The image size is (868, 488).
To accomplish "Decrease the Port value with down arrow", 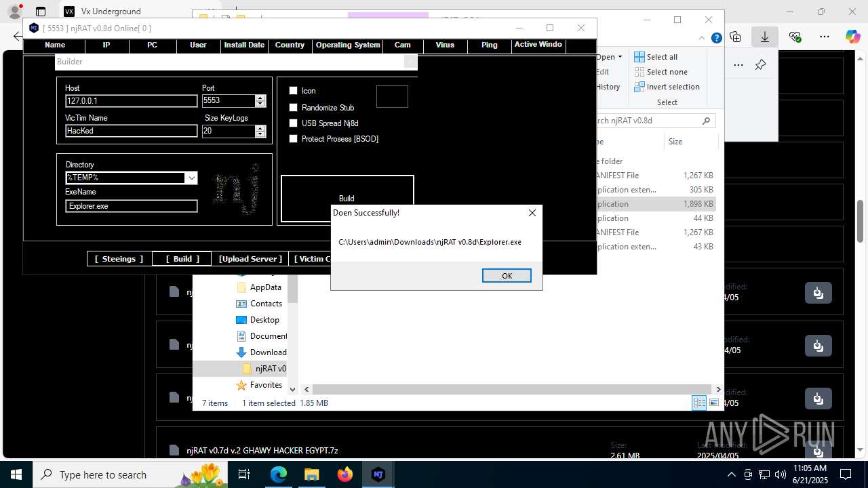I will pos(260,104).
